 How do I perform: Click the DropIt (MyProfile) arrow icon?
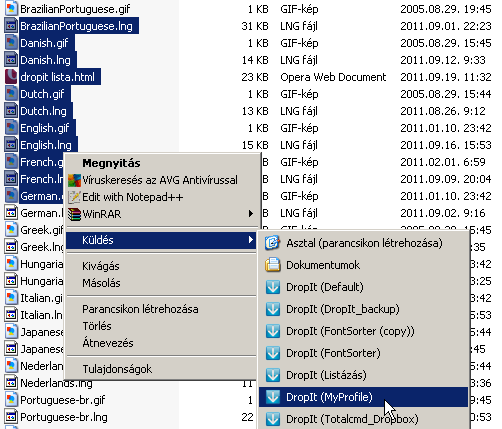tap(273, 397)
